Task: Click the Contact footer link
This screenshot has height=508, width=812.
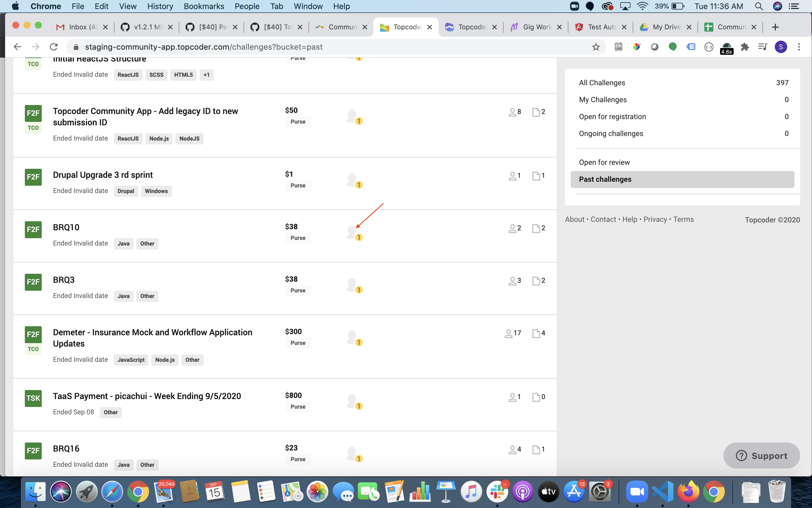Action: (x=603, y=219)
